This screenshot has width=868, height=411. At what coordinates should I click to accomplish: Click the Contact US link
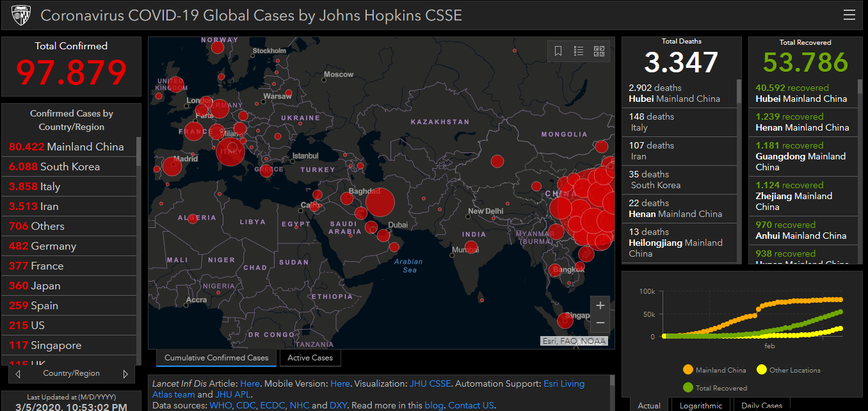(471, 405)
